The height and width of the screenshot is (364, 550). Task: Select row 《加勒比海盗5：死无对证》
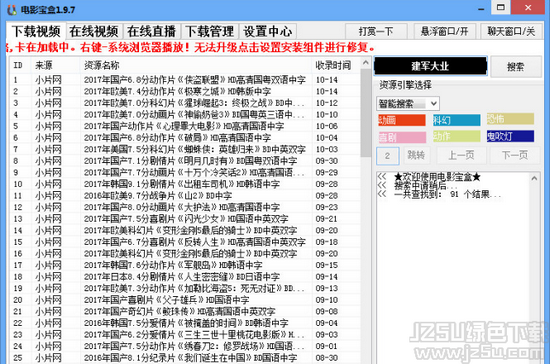coord(185,288)
